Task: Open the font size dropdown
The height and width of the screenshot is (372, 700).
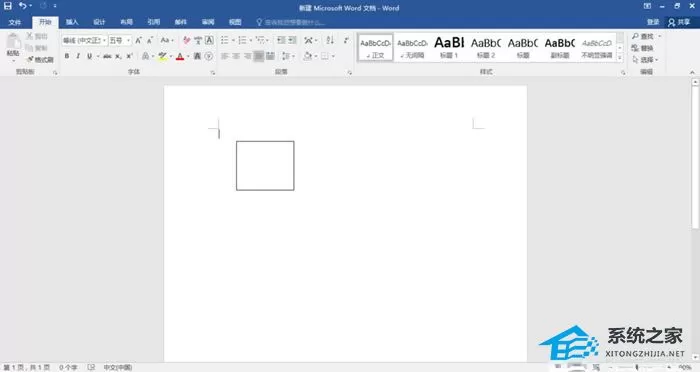Action: 129,41
